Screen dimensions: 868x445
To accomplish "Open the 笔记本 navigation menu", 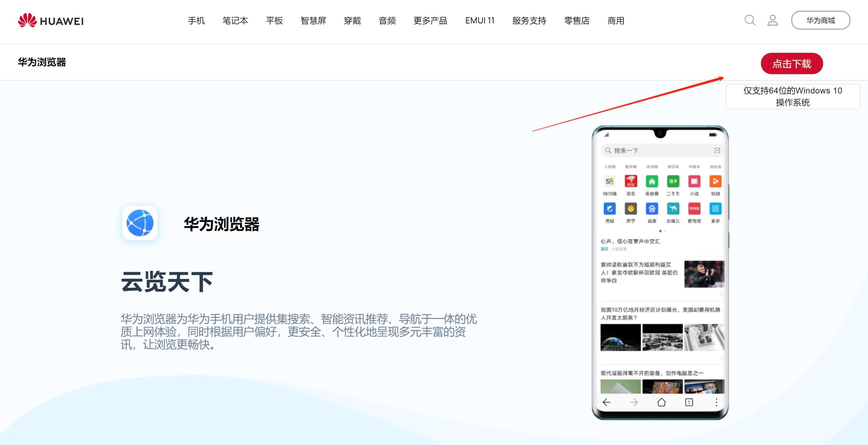I will [235, 21].
